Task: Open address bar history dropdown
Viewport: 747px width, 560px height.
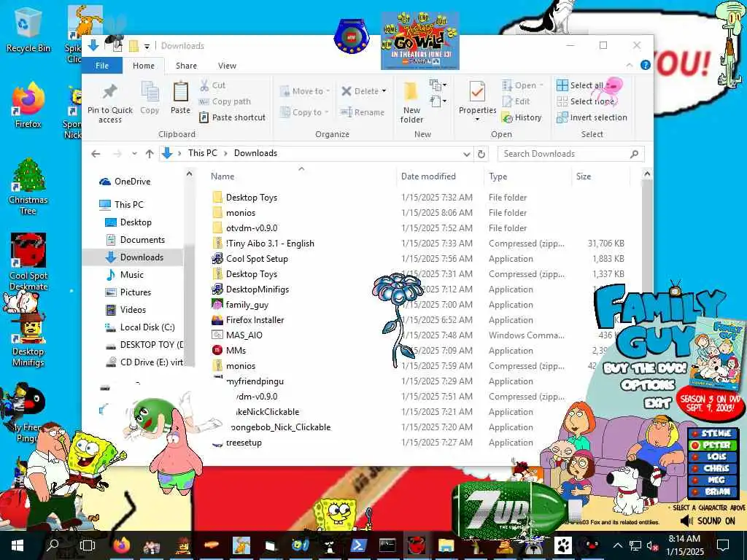Action: [x=466, y=154]
